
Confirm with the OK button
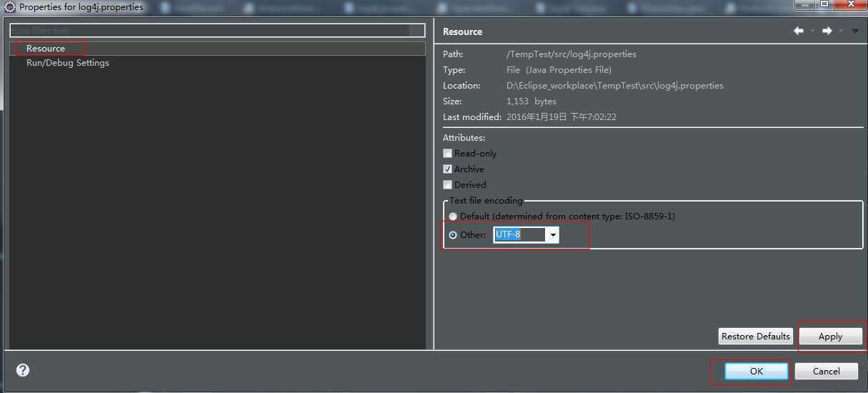[757, 371]
